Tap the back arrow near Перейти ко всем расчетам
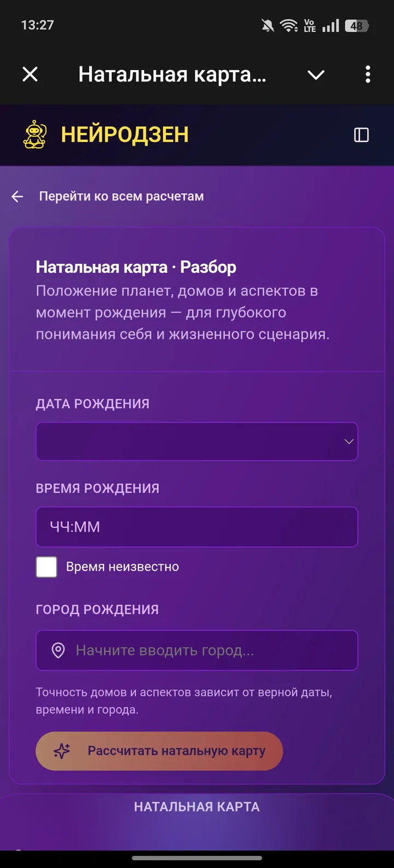The width and height of the screenshot is (394, 868). (18, 196)
